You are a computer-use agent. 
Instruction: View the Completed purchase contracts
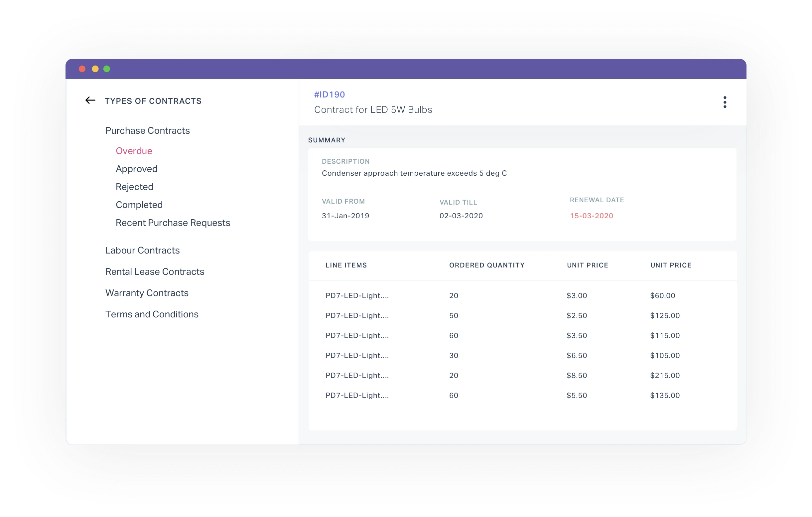click(139, 205)
